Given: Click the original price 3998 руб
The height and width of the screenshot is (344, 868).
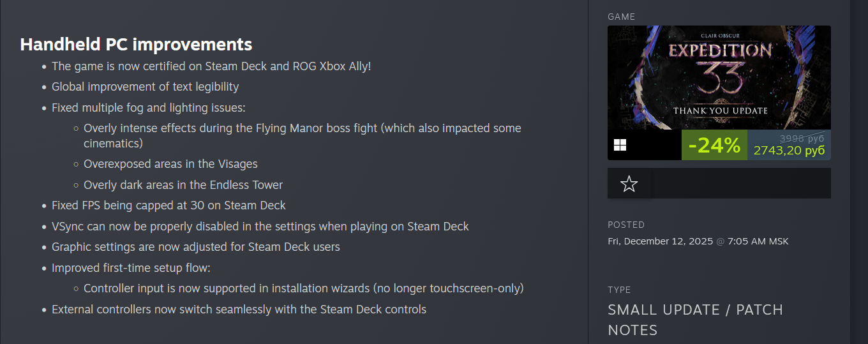Looking at the screenshot, I should pyautogui.click(x=802, y=138).
